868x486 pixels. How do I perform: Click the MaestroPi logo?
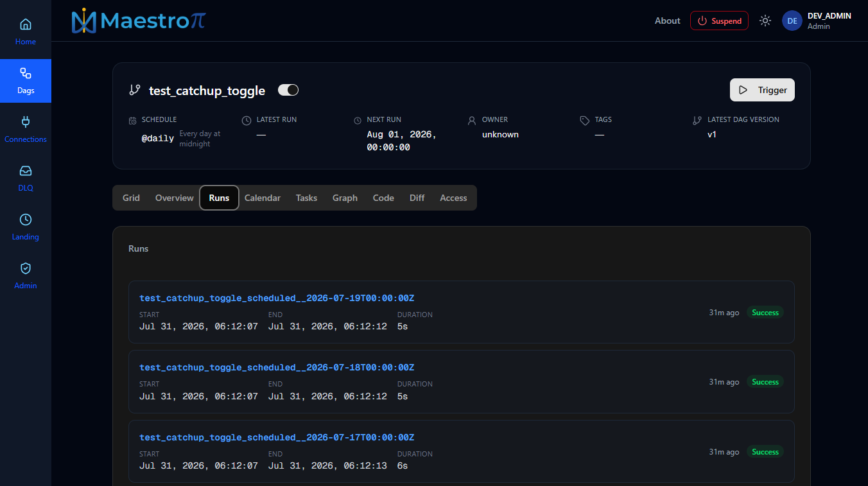click(x=139, y=21)
